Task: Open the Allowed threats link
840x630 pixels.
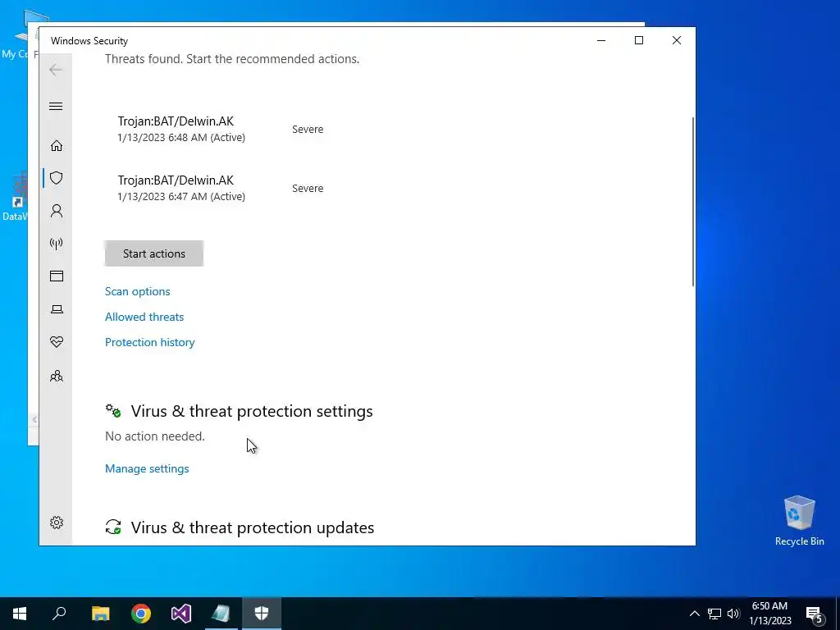Action: (144, 317)
